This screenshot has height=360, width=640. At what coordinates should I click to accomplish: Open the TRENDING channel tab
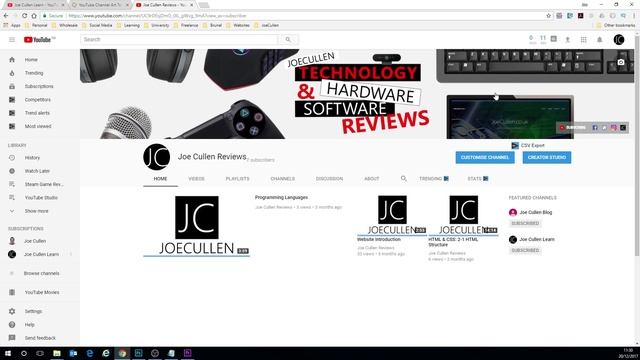tap(434, 179)
